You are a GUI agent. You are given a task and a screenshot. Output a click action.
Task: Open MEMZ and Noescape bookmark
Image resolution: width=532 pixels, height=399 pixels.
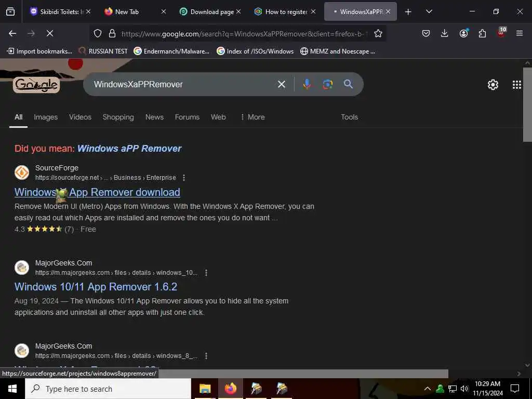(x=338, y=51)
